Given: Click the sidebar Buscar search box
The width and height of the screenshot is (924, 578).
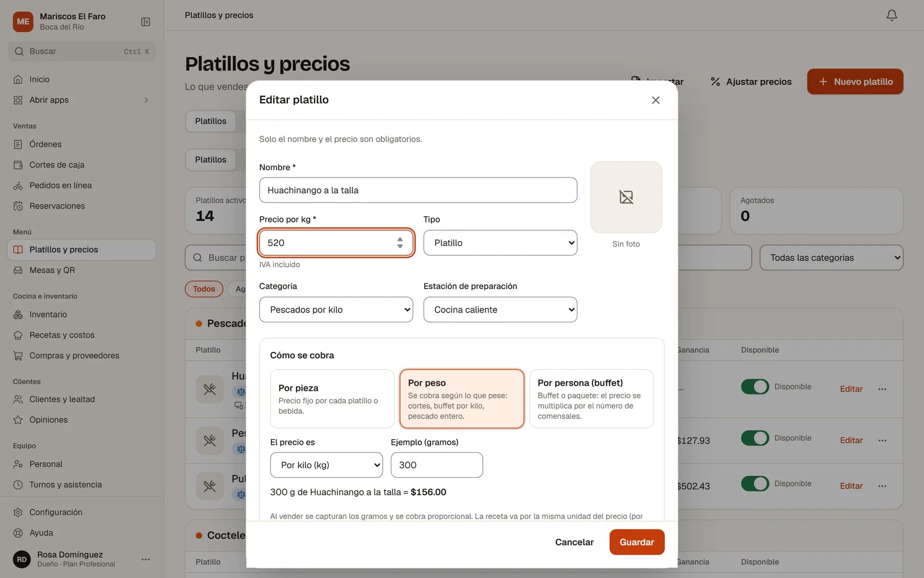Looking at the screenshot, I should 82,51.
